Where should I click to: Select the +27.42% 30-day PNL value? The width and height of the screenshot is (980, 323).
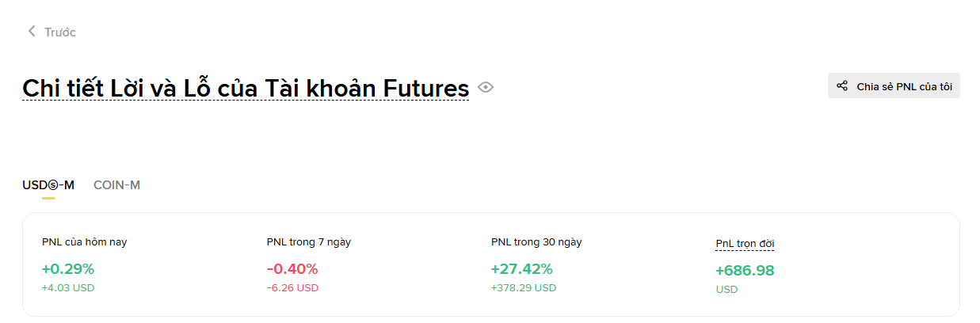point(522,269)
